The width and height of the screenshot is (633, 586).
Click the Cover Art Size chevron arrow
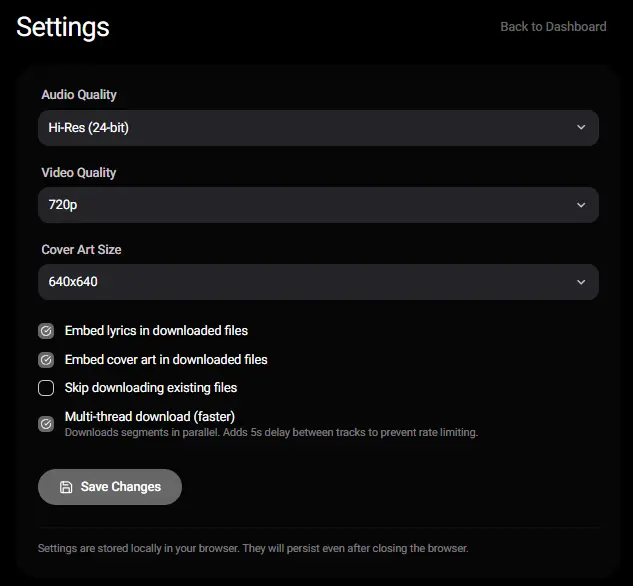point(581,282)
